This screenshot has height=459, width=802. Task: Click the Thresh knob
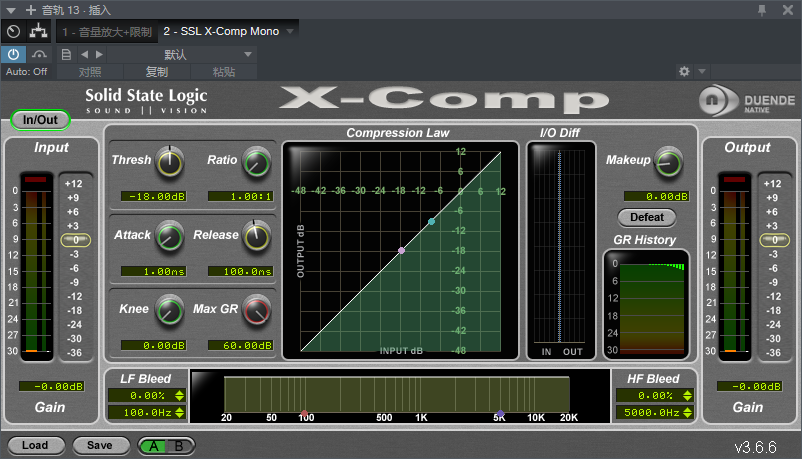(170, 162)
